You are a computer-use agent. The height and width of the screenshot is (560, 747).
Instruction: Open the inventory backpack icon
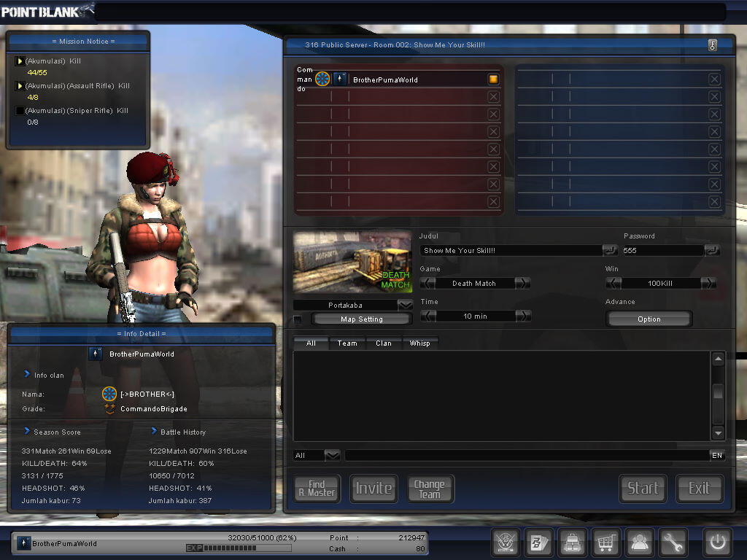tap(572, 542)
